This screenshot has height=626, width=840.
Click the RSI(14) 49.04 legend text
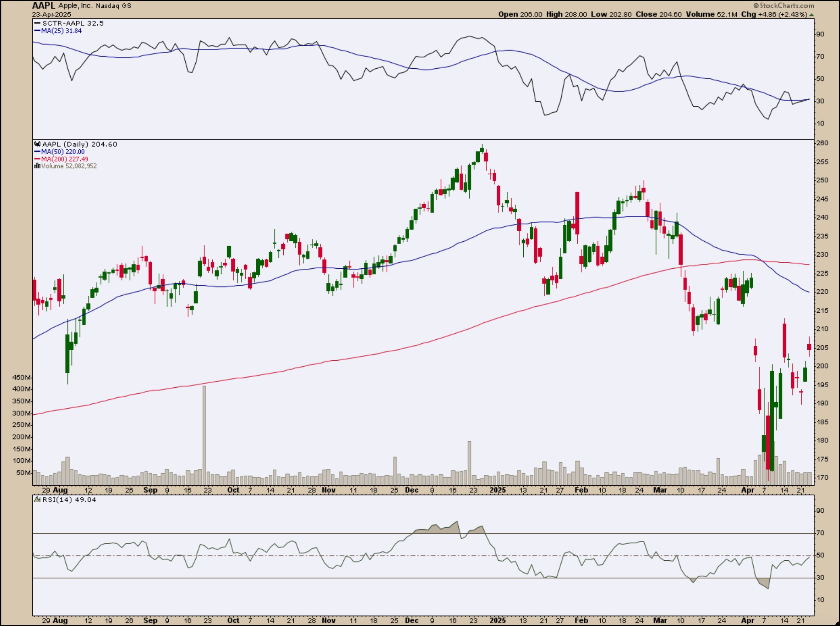tap(69, 500)
